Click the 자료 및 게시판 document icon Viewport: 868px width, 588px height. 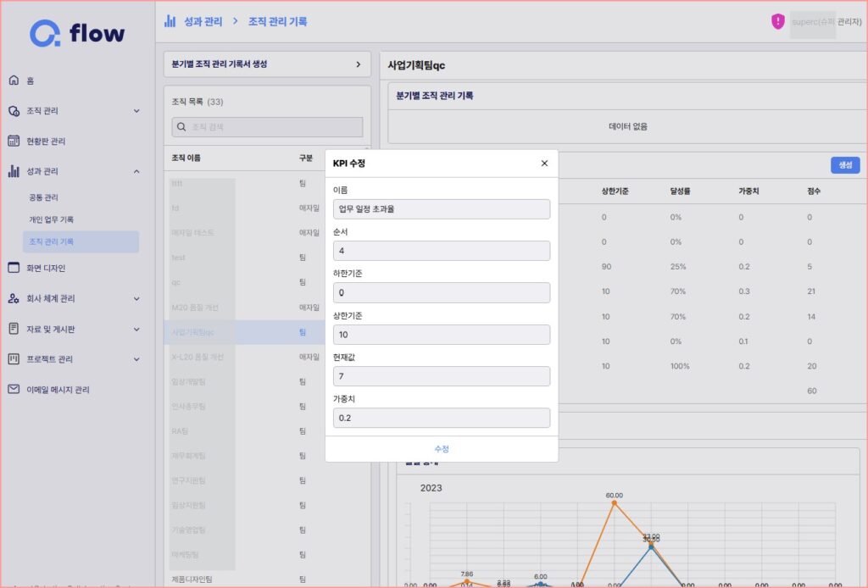[x=14, y=329]
